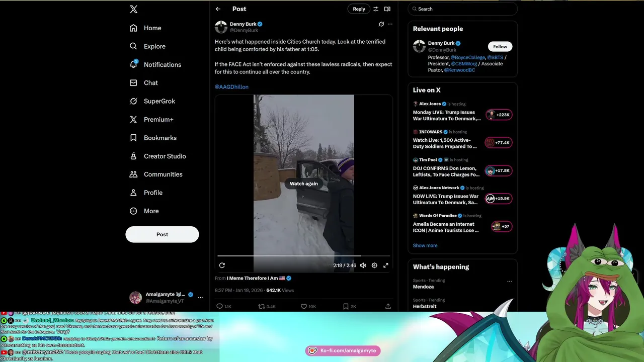Open video settings gear icon
The image size is (644, 362).
tap(374, 265)
